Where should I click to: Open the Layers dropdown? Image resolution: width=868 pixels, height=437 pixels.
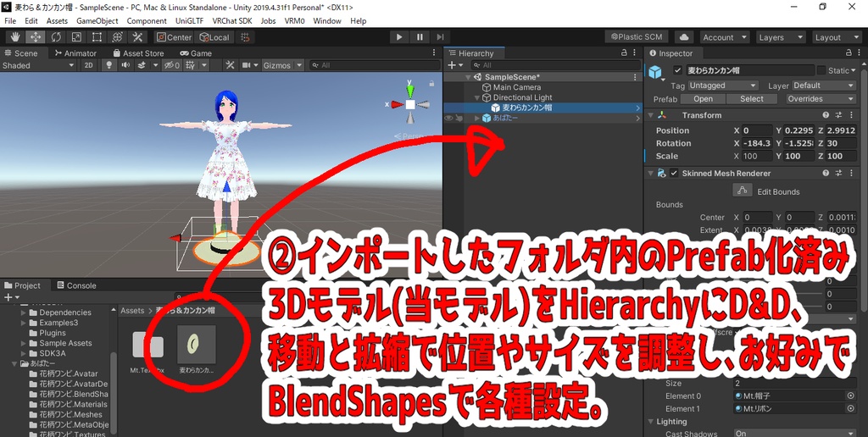[780, 37]
